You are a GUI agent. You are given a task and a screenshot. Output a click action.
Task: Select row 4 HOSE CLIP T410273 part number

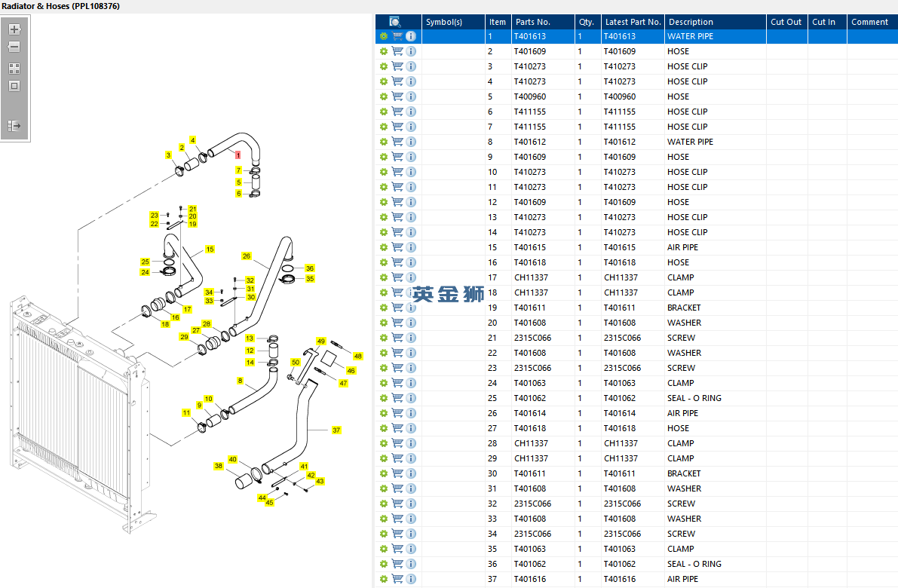530,82
